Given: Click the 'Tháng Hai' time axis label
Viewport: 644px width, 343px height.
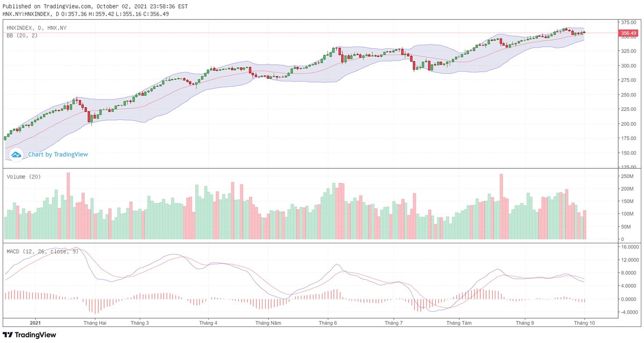Looking at the screenshot, I should click(x=95, y=323).
